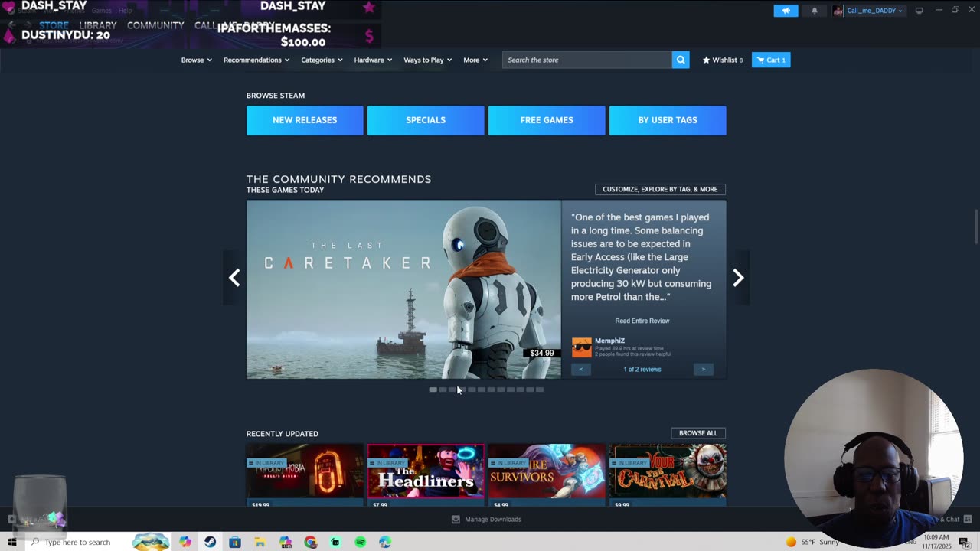Click the Manage Downloads label
This screenshot has height=551, width=980.
point(493,519)
